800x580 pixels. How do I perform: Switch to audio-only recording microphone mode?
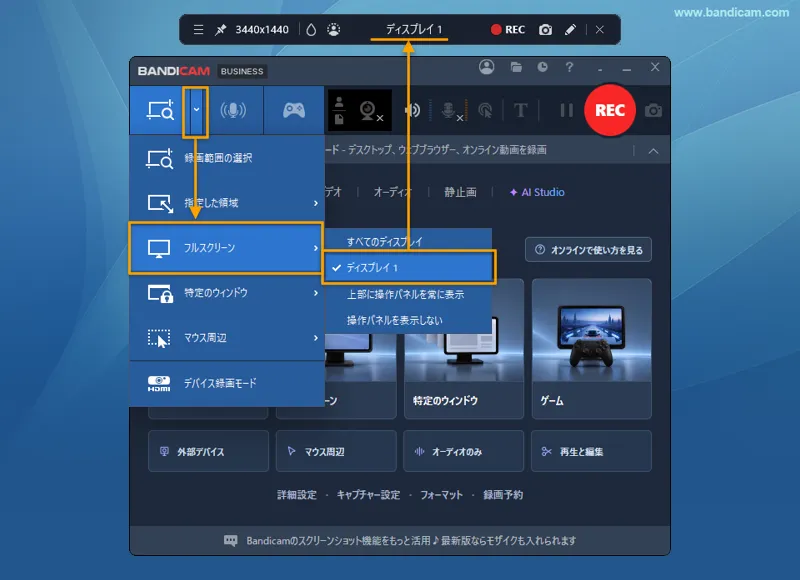tap(233, 110)
